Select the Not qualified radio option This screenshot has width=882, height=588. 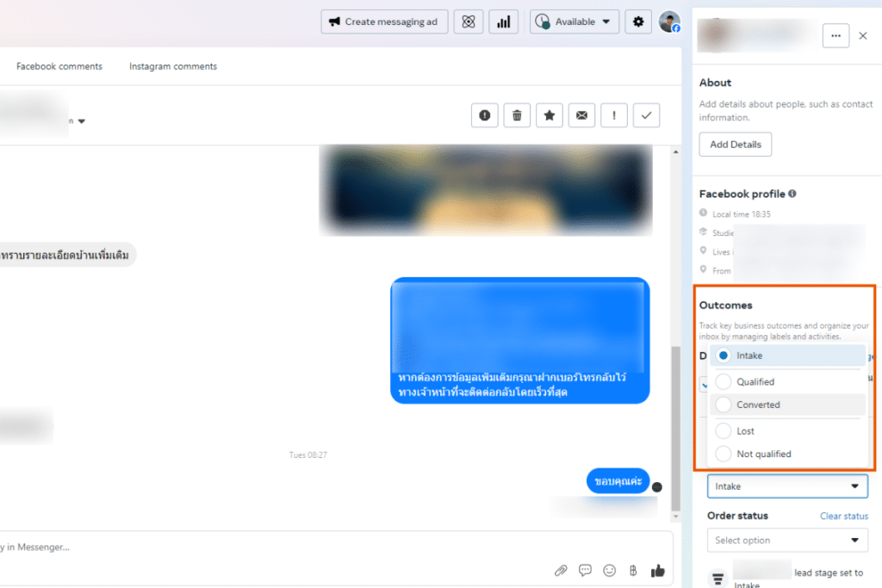pyautogui.click(x=724, y=454)
